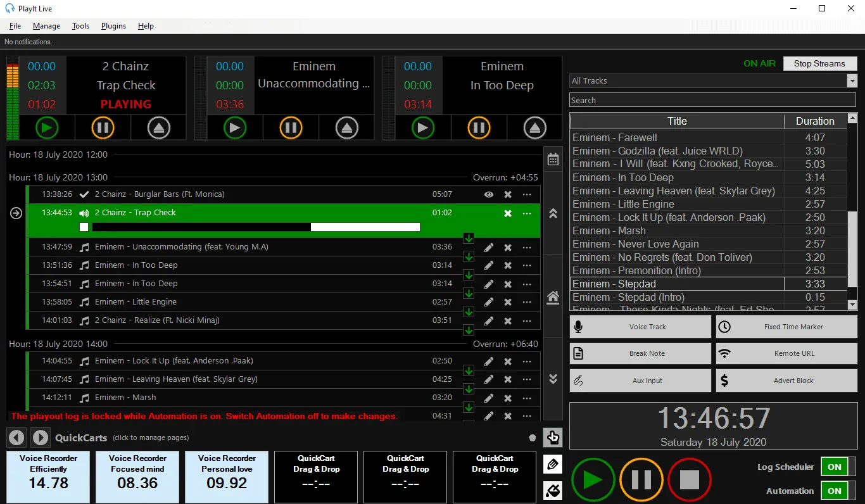Screen dimensions: 865x504
Task: Remove 2 Chainz - Trap Check with the X icon
Action: click(507, 213)
